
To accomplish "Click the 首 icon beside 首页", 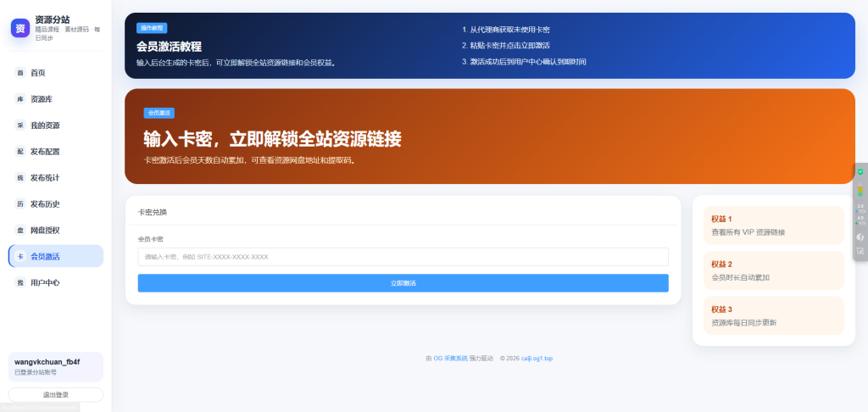I will (x=20, y=73).
